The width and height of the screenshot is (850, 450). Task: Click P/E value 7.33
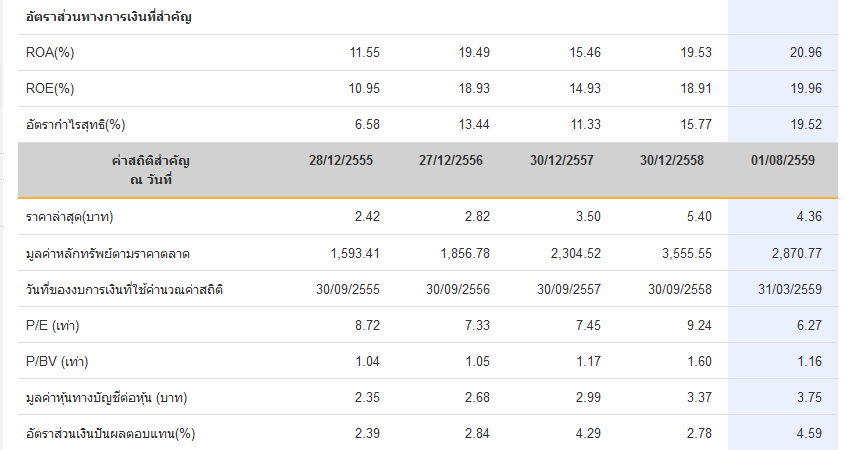coord(477,325)
